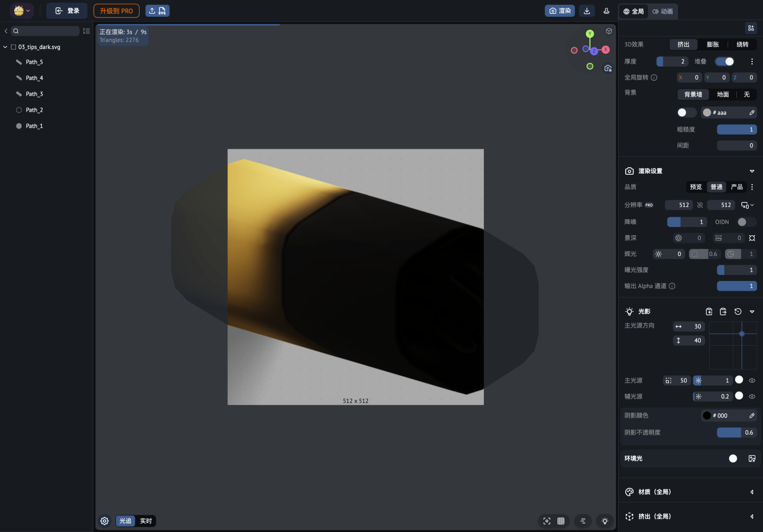Click the camera view icon under gizmo
Screen dimensions: 763x532
[608, 68]
